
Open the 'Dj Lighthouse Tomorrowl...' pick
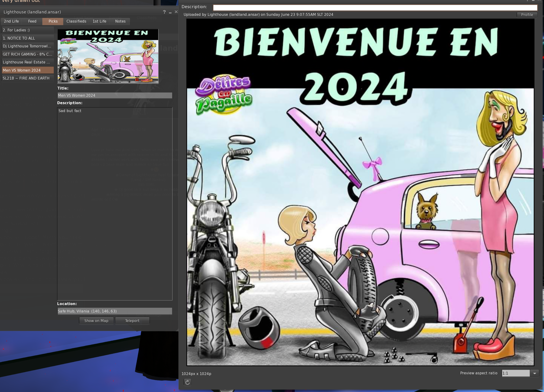click(28, 46)
